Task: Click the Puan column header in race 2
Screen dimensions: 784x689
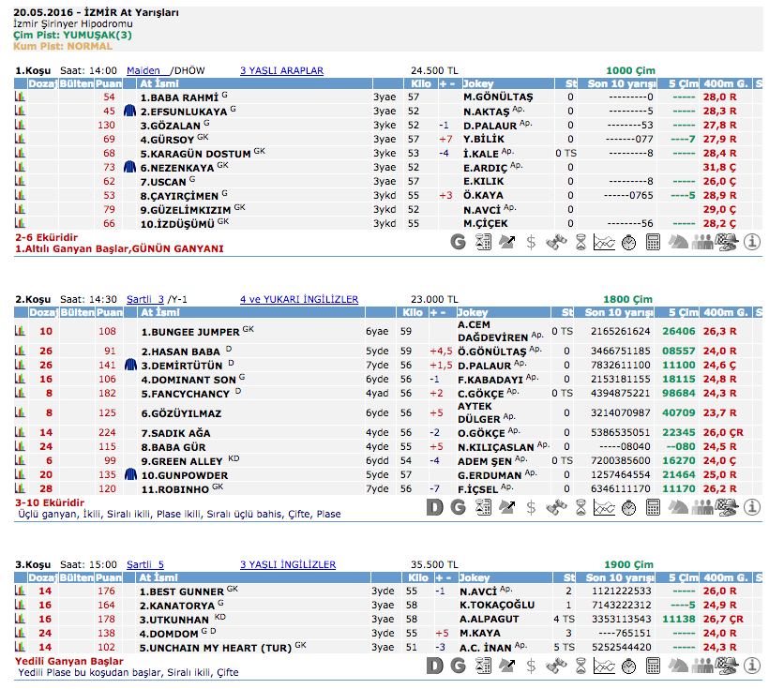Action: [x=109, y=312]
